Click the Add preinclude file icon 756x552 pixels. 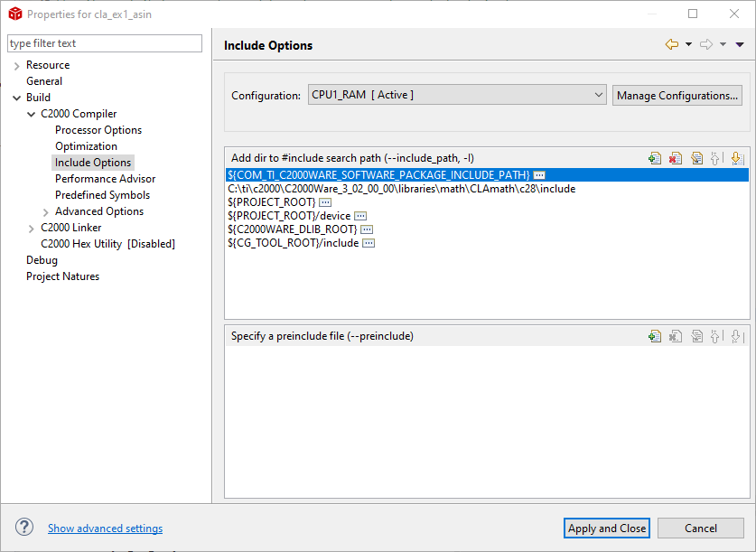pyautogui.click(x=655, y=336)
